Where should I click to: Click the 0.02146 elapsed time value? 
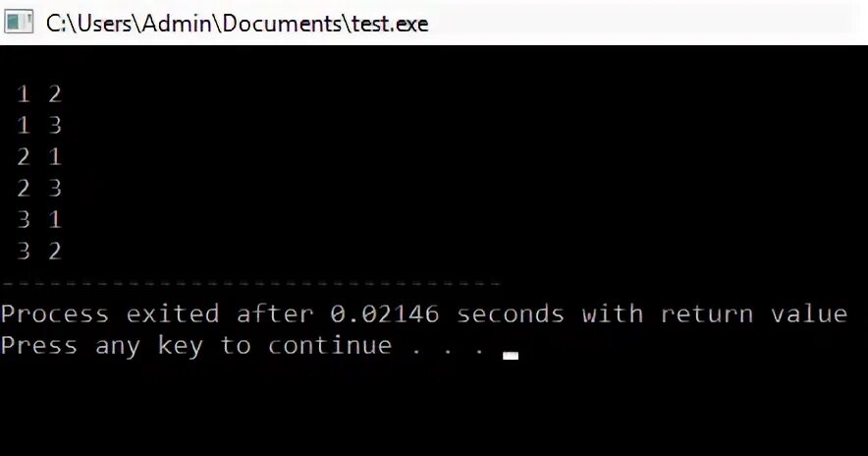click(385, 314)
